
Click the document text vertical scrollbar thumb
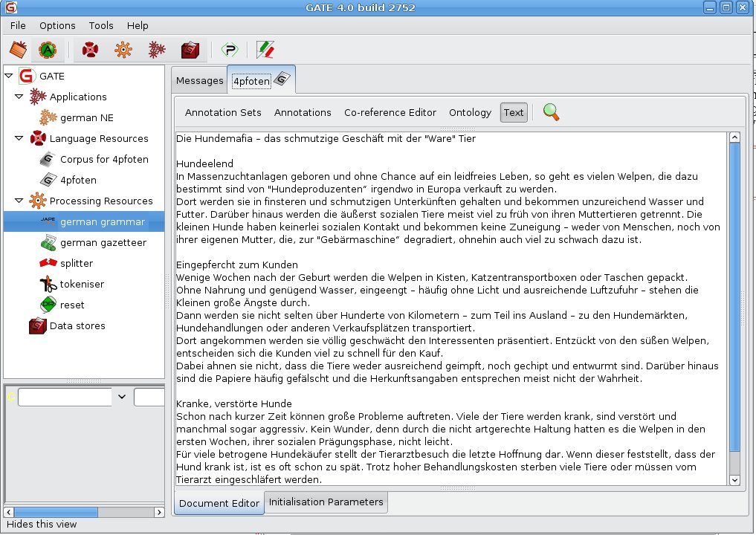tap(734, 297)
